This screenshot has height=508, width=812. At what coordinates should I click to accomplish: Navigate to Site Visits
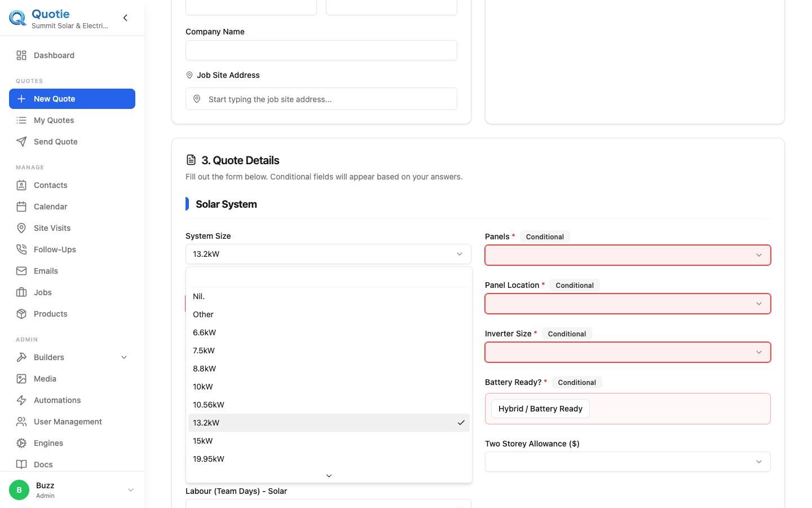click(x=72, y=228)
